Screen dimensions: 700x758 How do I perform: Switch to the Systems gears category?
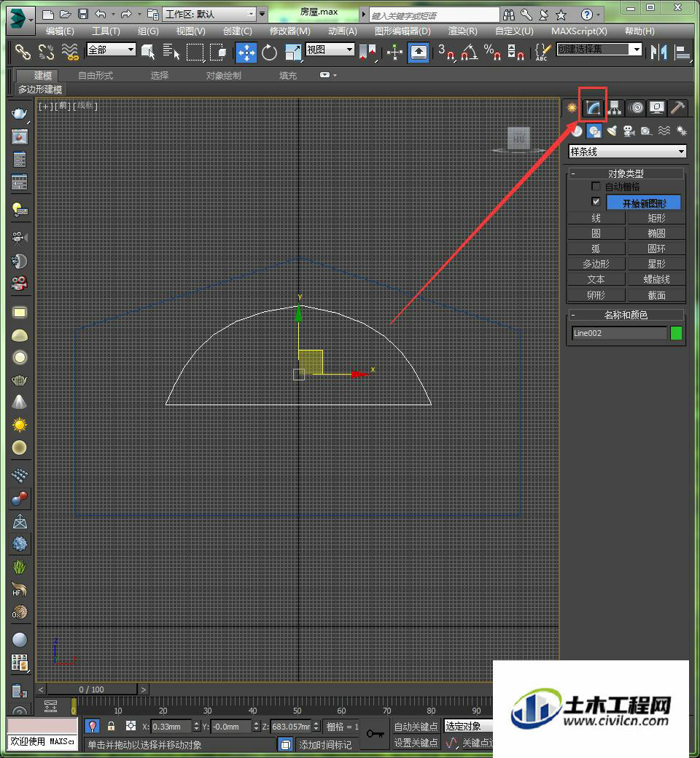682,130
